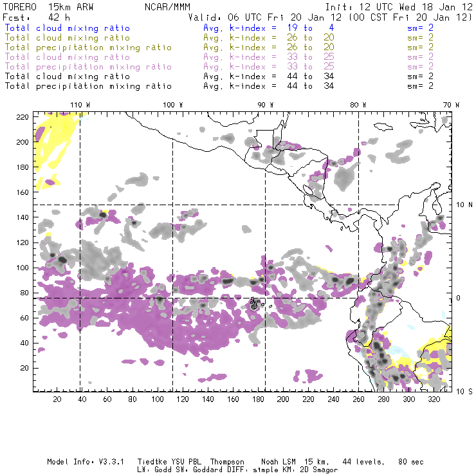This screenshot has height=476, width=476.
Task: Select the 'Init: 12 UTC Wed 18 Jan 12' text
Action: pyautogui.click(x=399, y=7)
